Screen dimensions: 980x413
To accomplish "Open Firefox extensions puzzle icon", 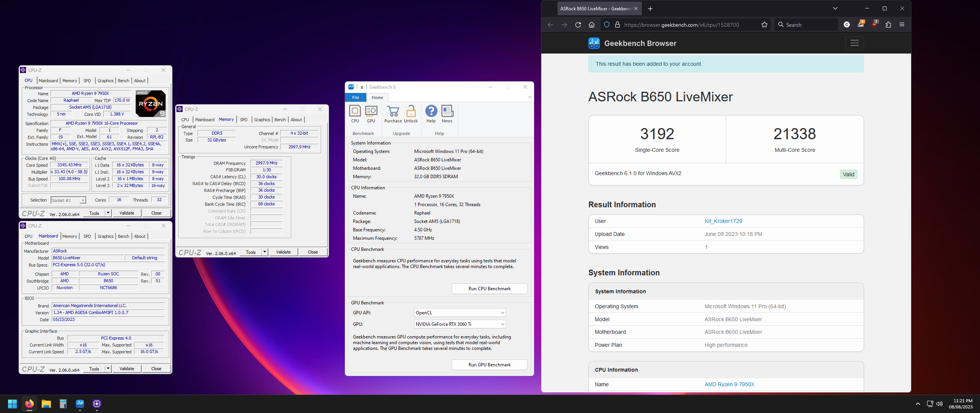I will point(888,25).
